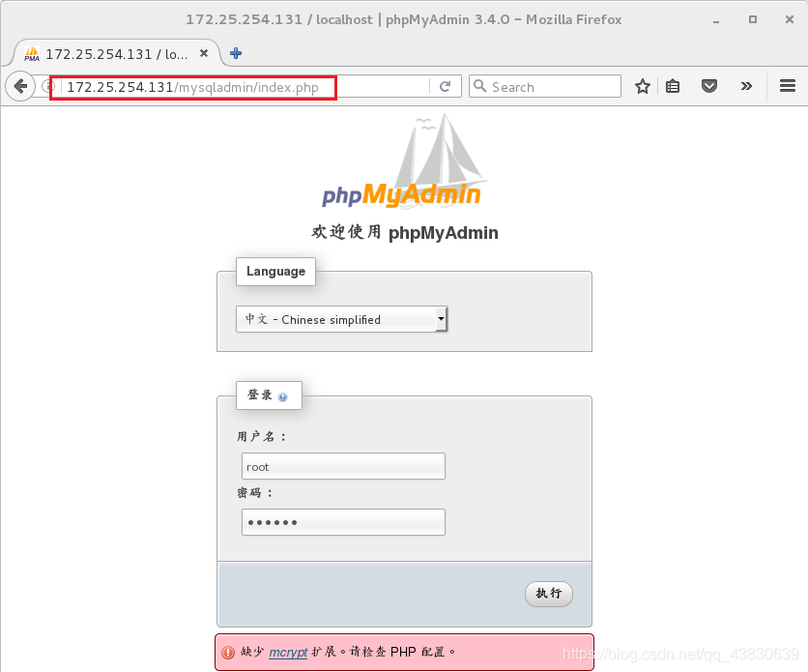
Task: Open the Firefox hamburger menu
Action: click(x=788, y=85)
